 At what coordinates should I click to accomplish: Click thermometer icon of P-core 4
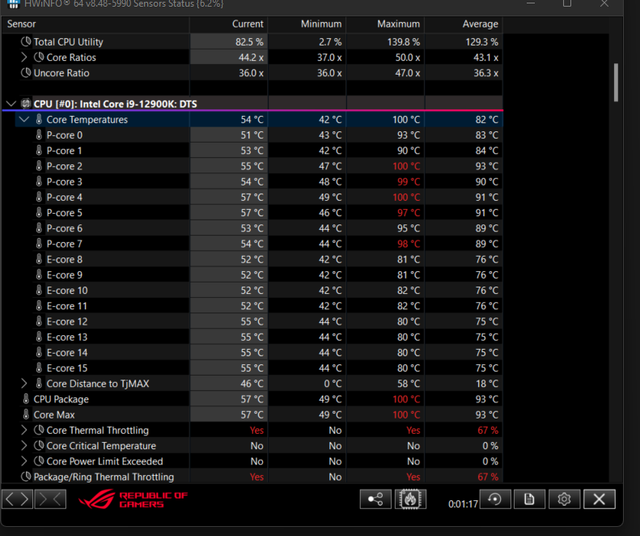(39, 197)
